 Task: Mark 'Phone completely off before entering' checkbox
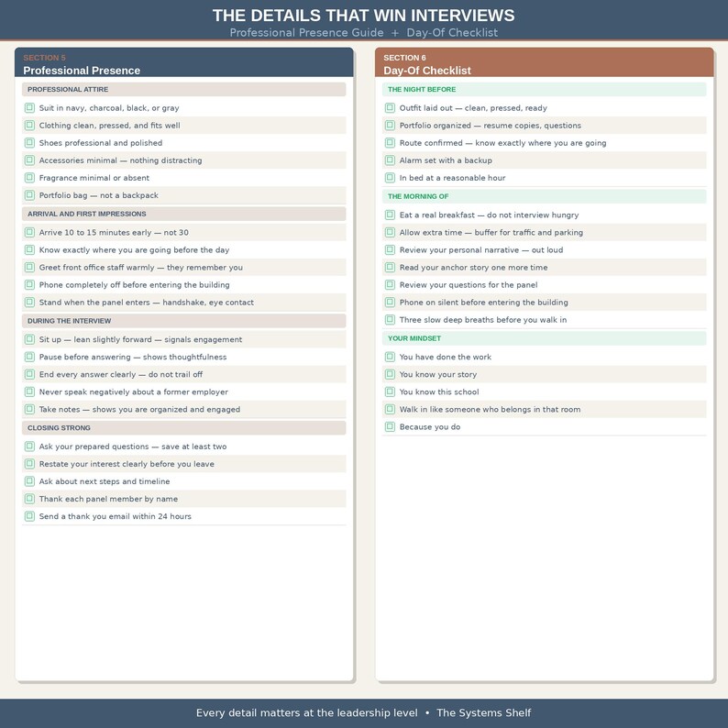click(29, 284)
